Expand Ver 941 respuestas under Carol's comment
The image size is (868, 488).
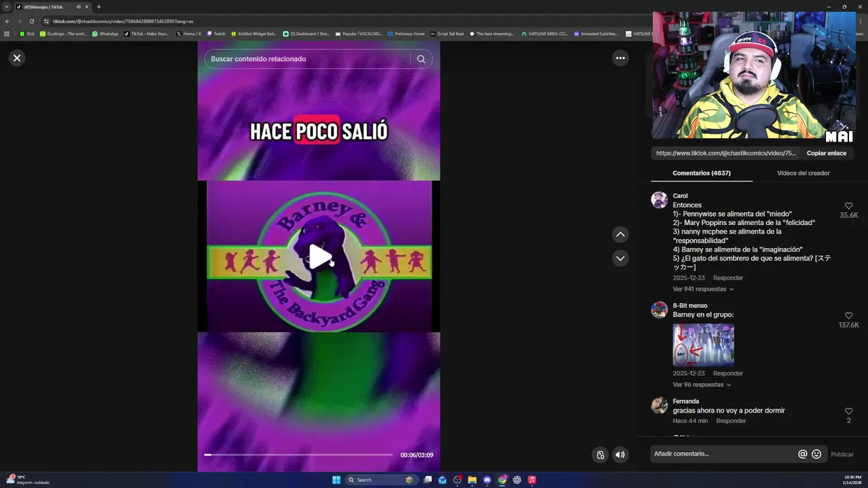703,289
